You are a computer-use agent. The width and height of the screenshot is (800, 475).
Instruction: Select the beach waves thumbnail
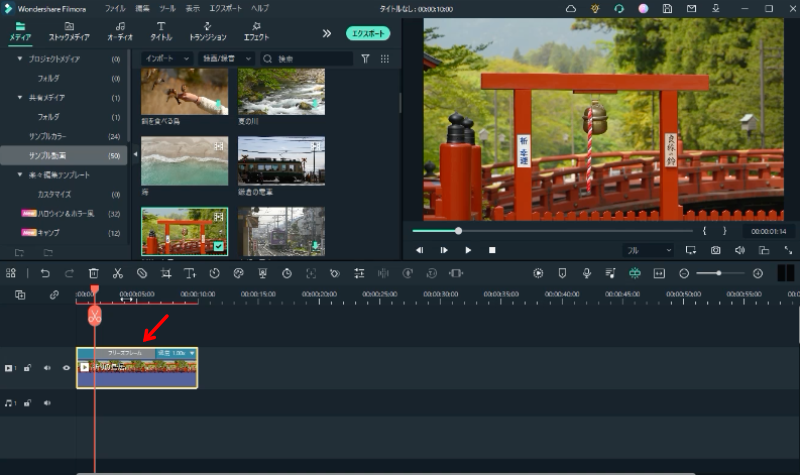185,161
